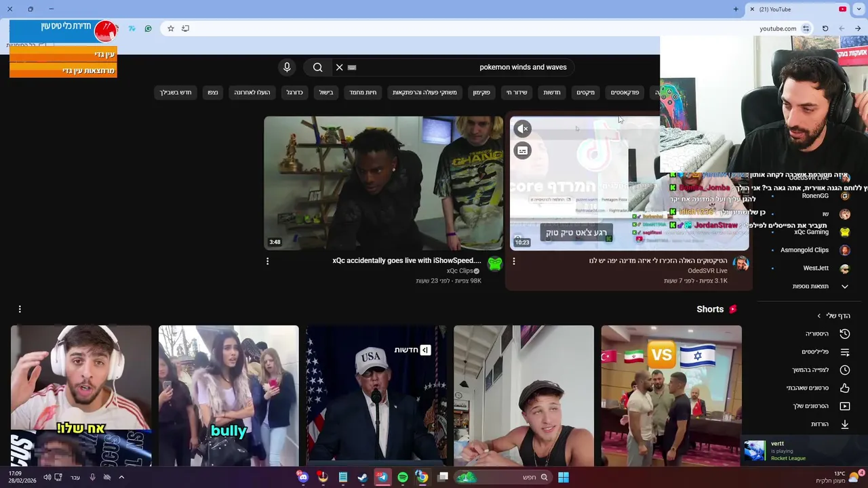The image size is (868, 488).
Task: Select the הועלו לאחרונה filter chip
Action: tap(252, 92)
